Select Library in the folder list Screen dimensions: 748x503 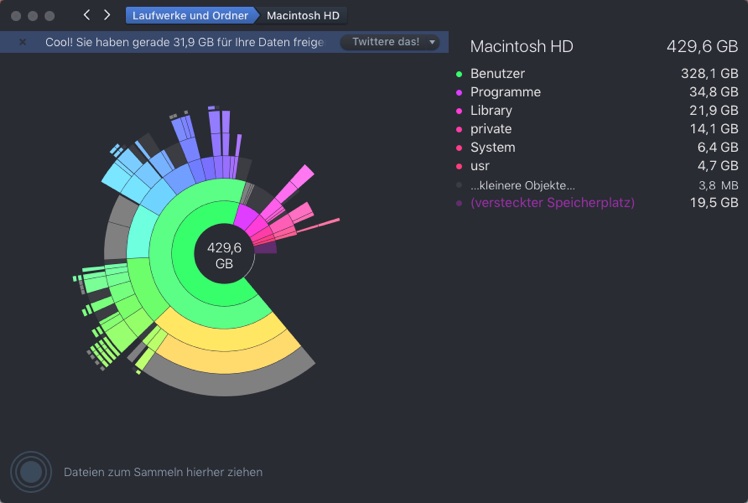pyautogui.click(x=597, y=111)
